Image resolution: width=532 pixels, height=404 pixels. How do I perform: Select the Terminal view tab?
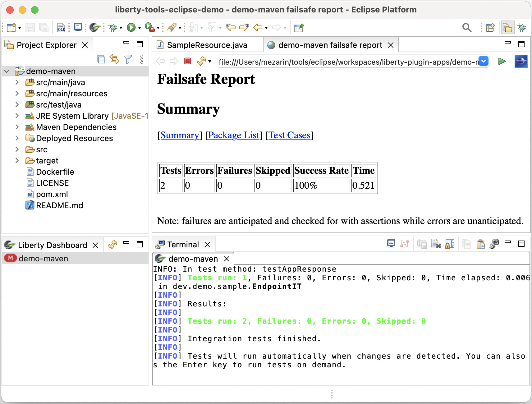coord(183,245)
